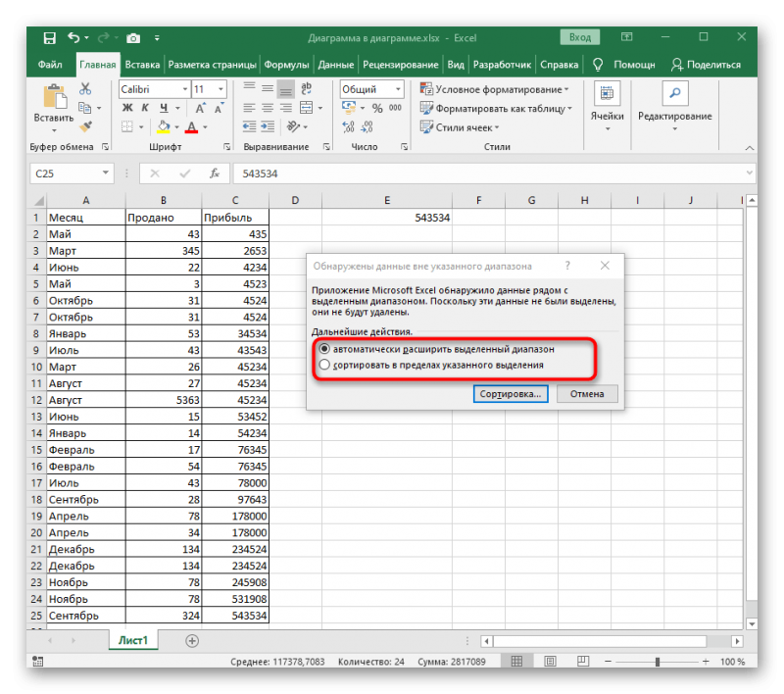The image size is (784, 694).
Task: Switch to the Формулы tab
Action: [x=286, y=65]
